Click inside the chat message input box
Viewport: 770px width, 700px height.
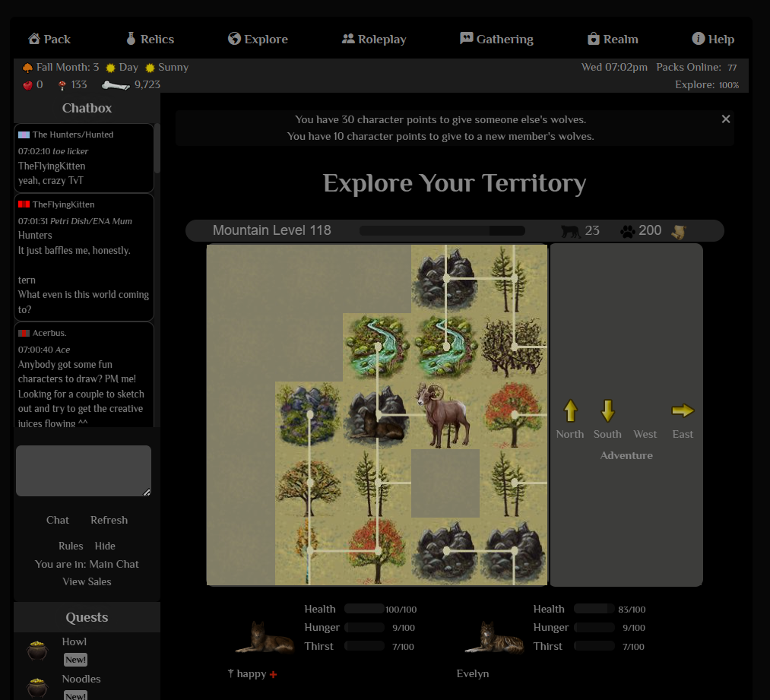click(x=84, y=470)
